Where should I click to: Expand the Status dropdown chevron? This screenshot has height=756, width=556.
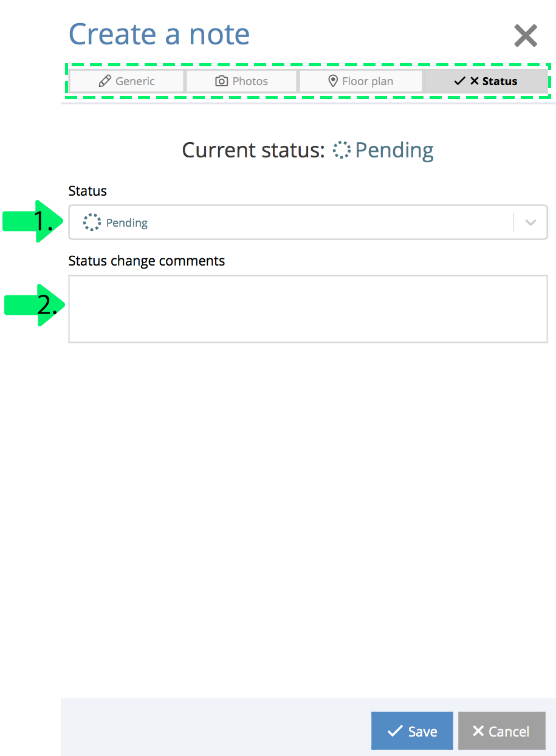click(530, 222)
